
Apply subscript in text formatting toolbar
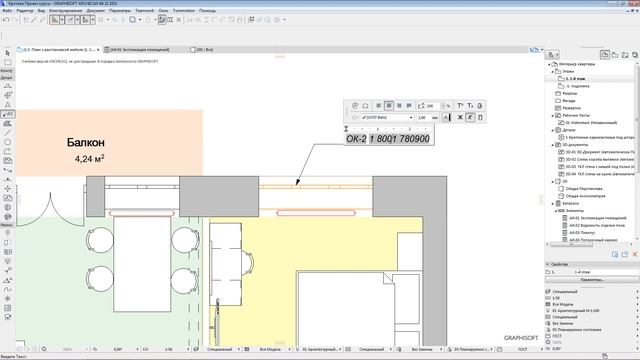click(470, 106)
